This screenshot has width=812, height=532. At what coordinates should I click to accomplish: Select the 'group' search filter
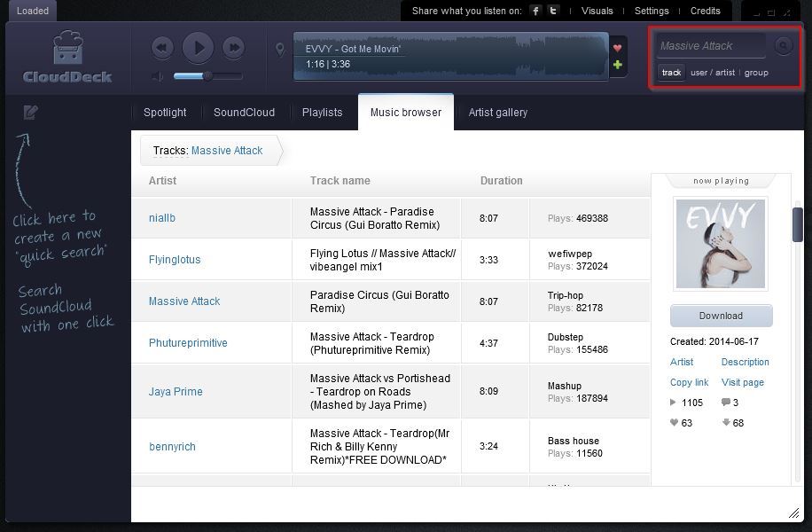(756, 73)
